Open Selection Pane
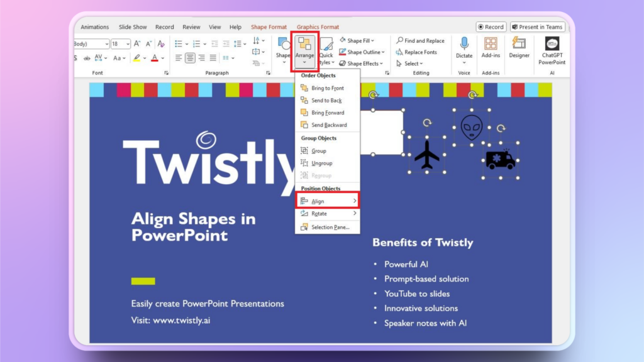 point(327,227)
